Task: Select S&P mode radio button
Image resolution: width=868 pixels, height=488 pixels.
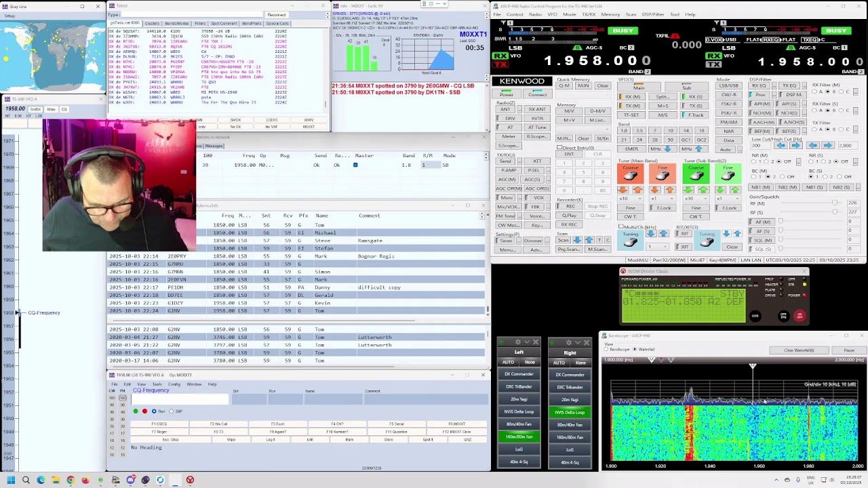Action: click(x=172, y=411)
